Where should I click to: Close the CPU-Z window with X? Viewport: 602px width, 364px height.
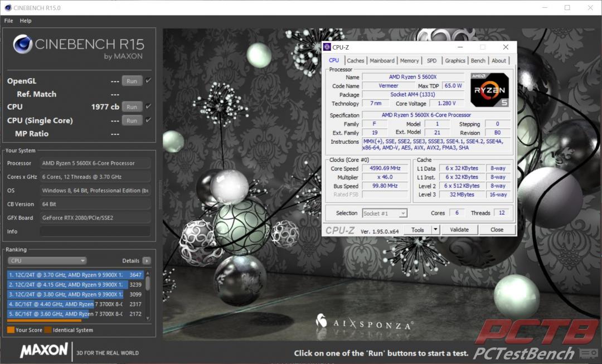point(506,47)
